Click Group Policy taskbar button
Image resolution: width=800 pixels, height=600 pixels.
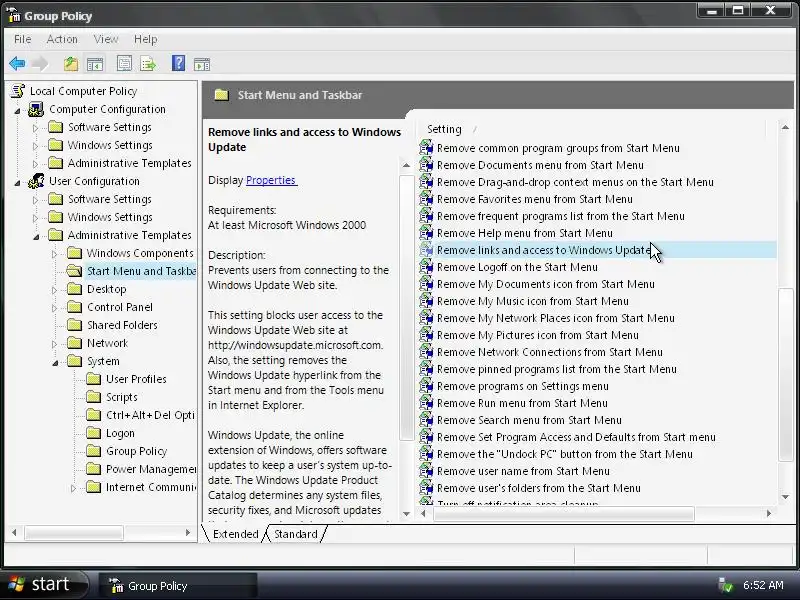click(178, 586)
